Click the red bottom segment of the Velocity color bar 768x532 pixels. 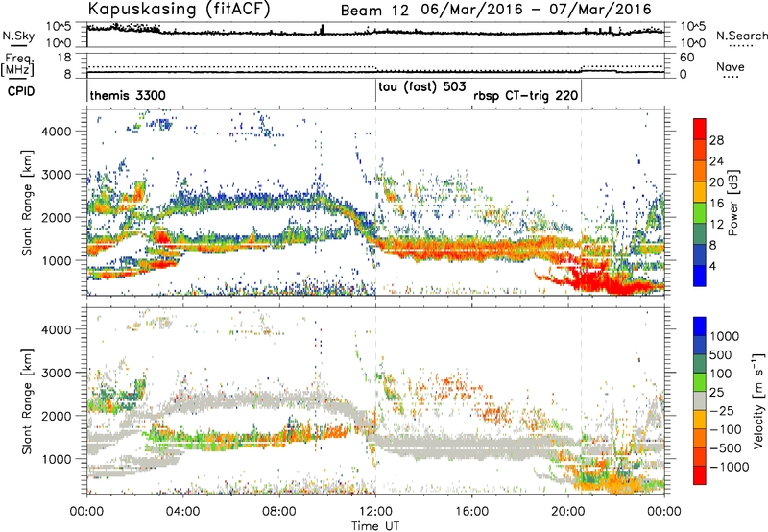[700, 475]
